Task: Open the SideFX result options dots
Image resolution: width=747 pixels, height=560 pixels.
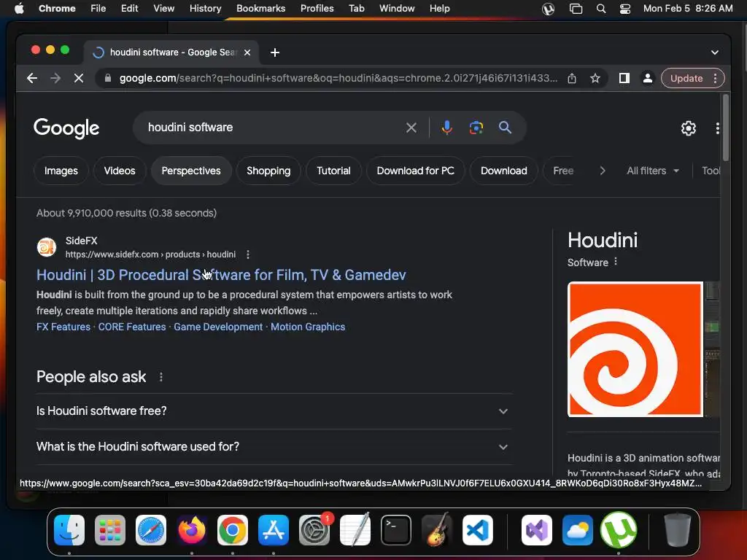Action: click(248, 254)
